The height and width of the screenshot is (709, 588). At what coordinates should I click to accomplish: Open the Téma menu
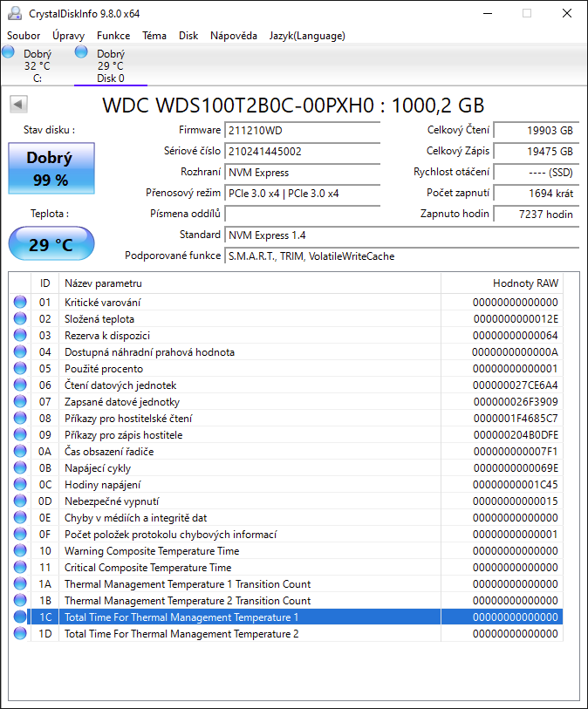154,36
